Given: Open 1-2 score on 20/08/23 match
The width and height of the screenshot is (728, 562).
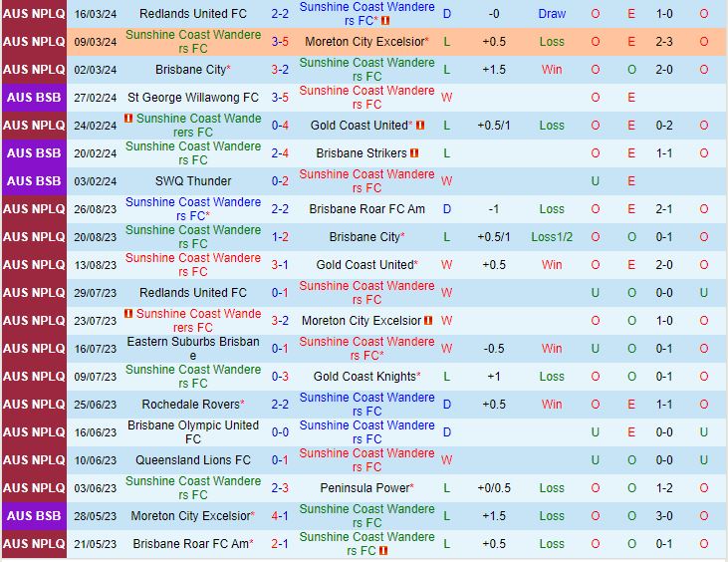Looking at the screenshot, I should pyautogui.click(x=280, y=237).
